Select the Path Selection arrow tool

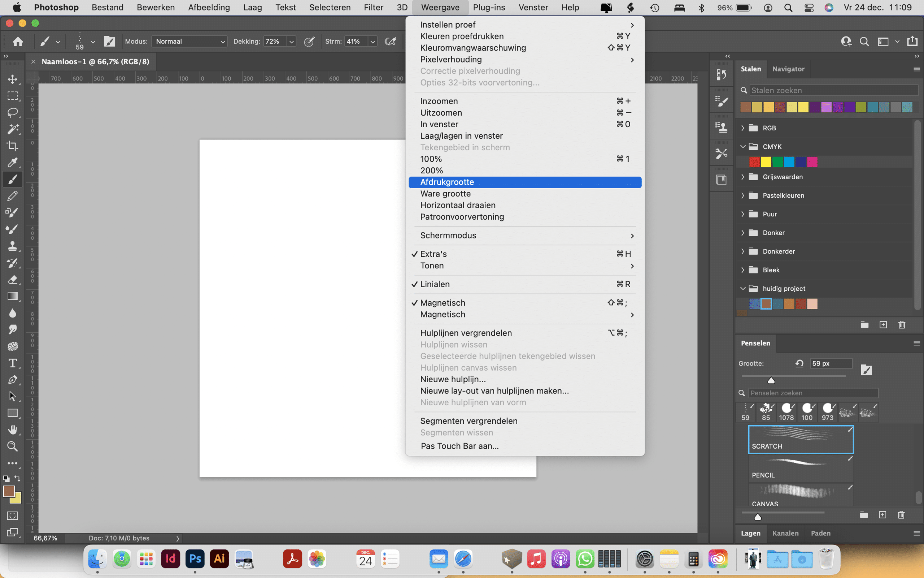coord(13,396)
